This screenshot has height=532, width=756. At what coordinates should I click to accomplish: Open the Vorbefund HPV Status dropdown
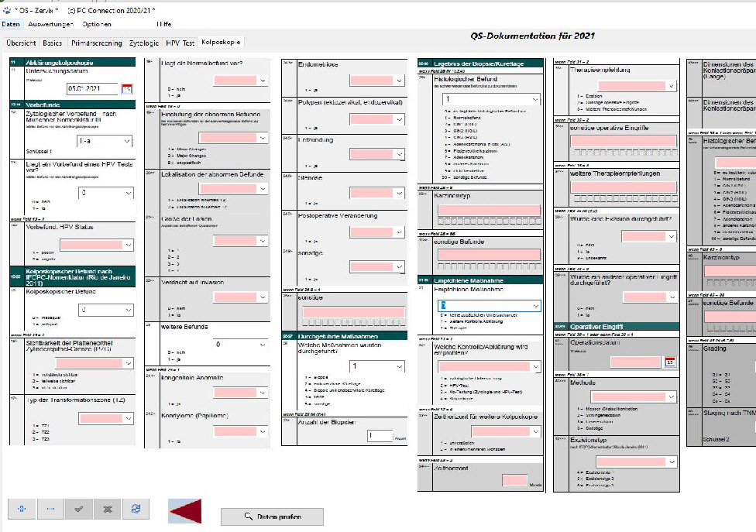95,245
